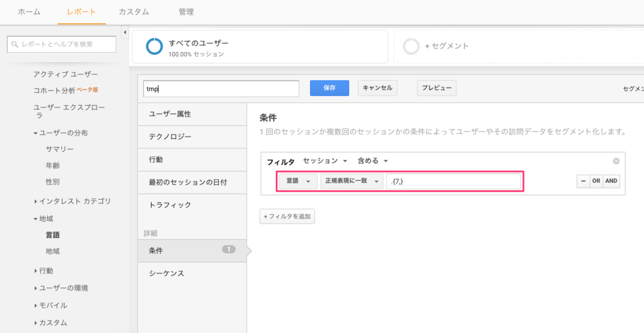Remove the condition with minus button
Screen dimensions: 644x333
[583, 181]
